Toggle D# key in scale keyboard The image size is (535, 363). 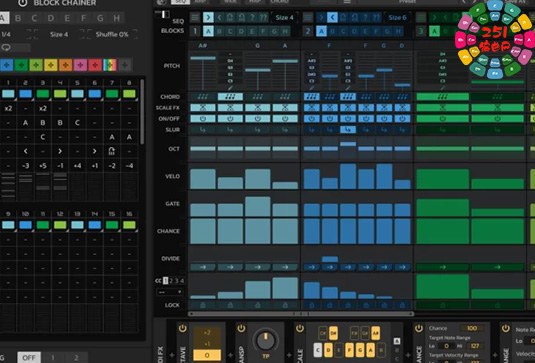333,333
